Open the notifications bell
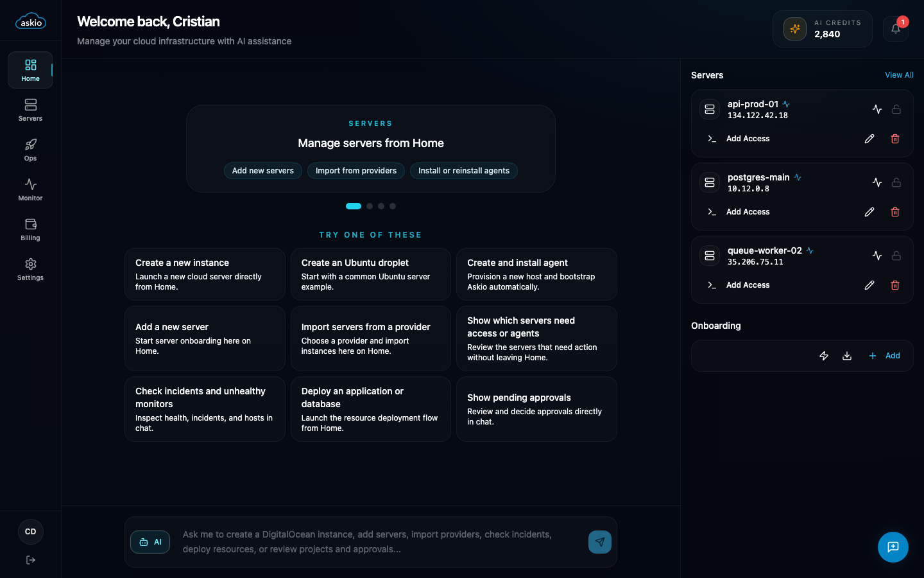The height and width of the screenshot is (578, 924). 896,29
